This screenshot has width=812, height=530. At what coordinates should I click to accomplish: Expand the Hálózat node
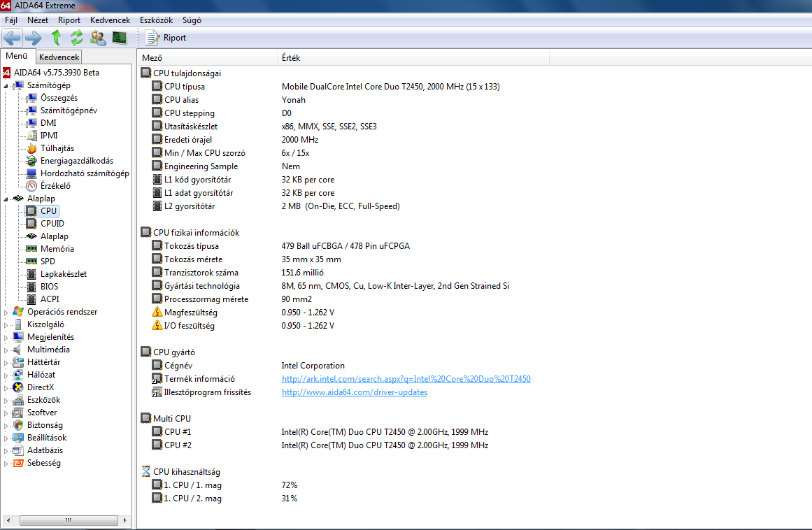point(6,375)
